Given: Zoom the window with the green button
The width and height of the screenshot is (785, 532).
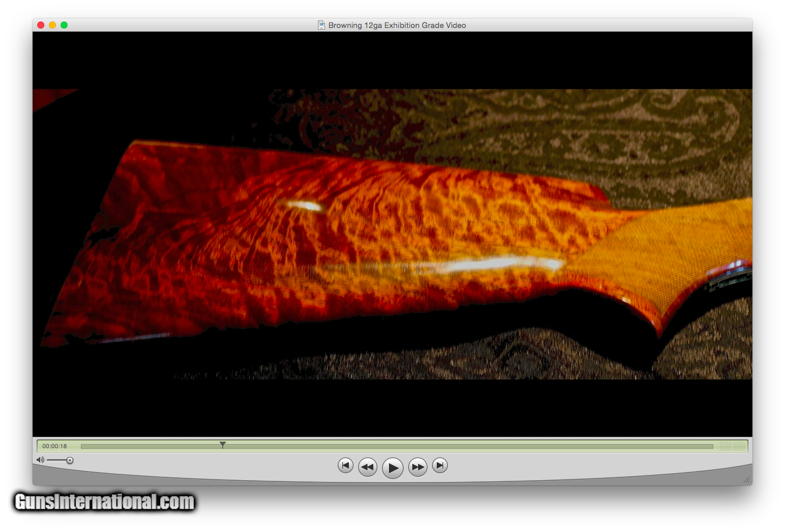Looking at the screenshot, I should 64,25.
